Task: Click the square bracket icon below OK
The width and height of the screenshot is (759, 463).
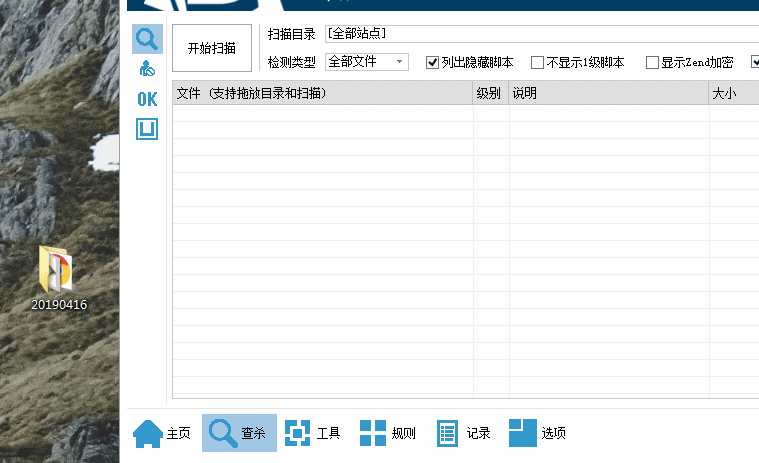Action: click(x=147, y=129)
